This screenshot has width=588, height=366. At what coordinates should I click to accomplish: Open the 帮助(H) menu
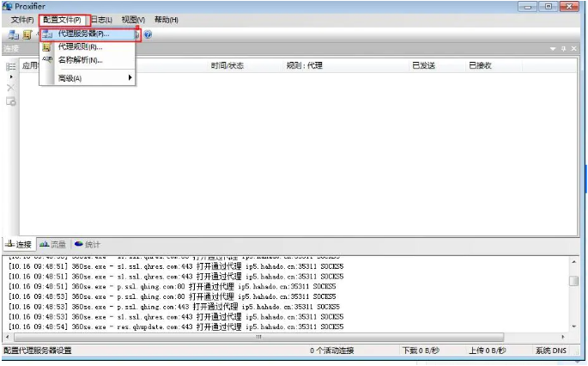[x=167, y=20]
